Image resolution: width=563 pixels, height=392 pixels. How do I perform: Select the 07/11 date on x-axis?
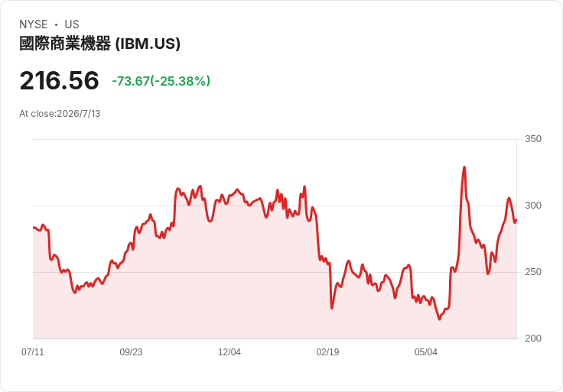[x=33, y=352]
